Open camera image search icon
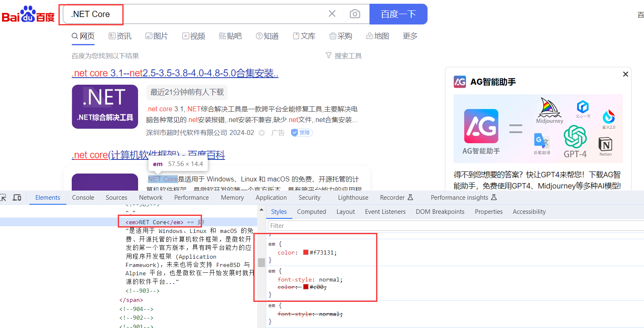The width and height of the screenshot is (644, 328). point(355,14)
